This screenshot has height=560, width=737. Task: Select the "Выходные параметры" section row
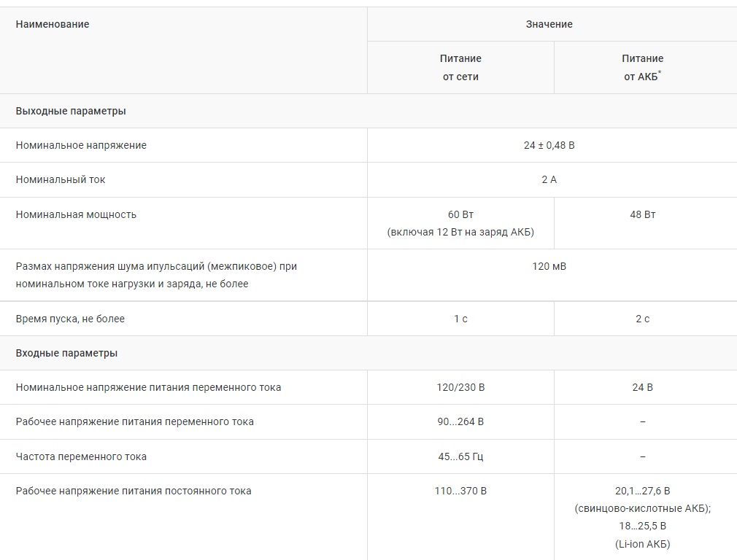point(71,111)
